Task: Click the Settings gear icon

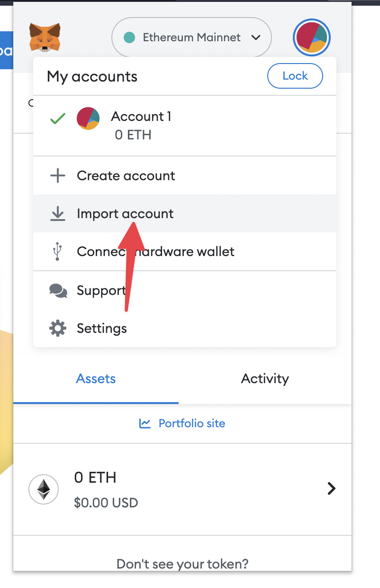Action: click(x=58, y=328)
